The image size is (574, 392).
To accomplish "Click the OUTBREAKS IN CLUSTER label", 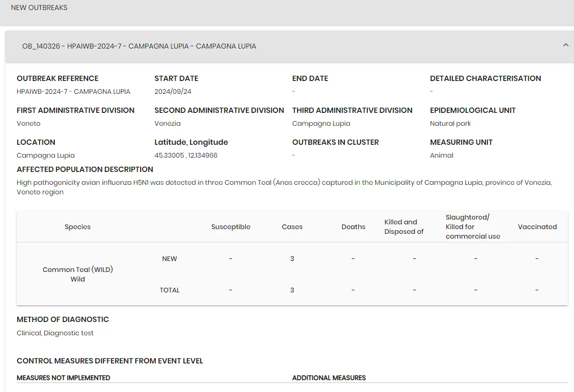I will (x=336, y=142).
